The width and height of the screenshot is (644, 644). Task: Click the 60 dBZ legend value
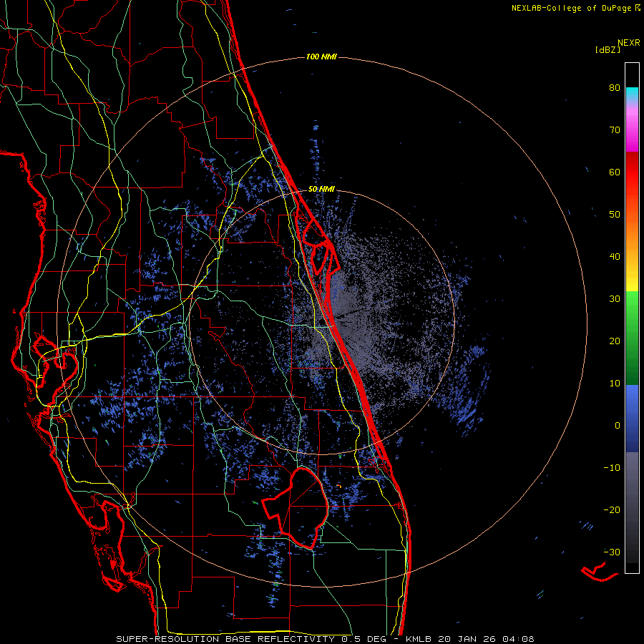tap(615, 172)
